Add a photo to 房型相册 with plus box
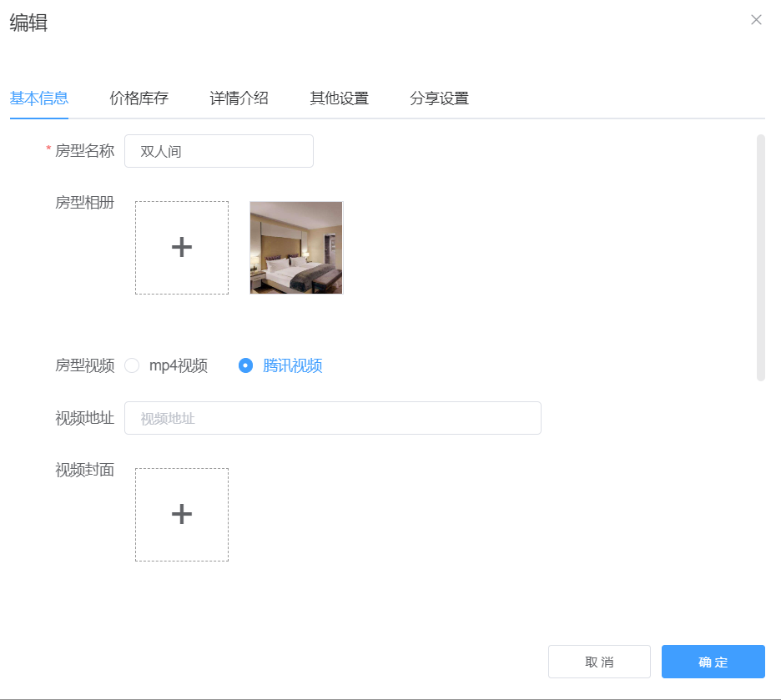 182,248
